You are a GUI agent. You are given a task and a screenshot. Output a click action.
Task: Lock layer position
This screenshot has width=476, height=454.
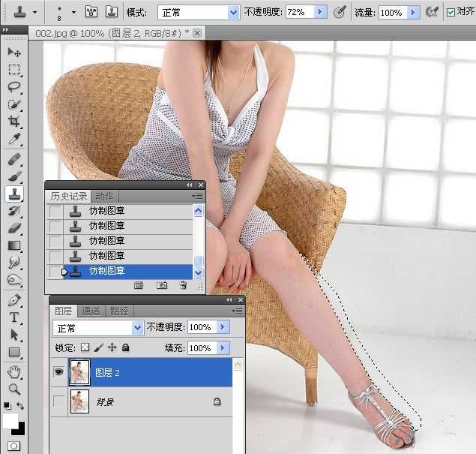tap(112, 347)
